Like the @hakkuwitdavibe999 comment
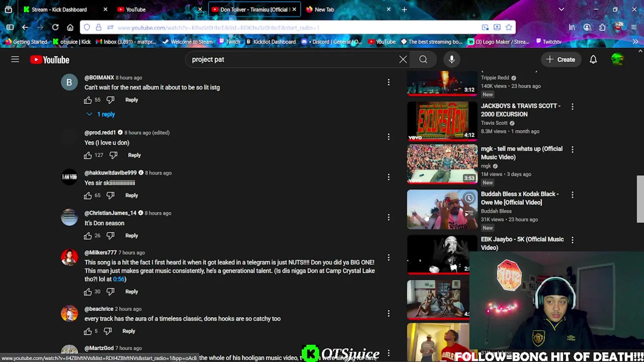 click(88, 195)
